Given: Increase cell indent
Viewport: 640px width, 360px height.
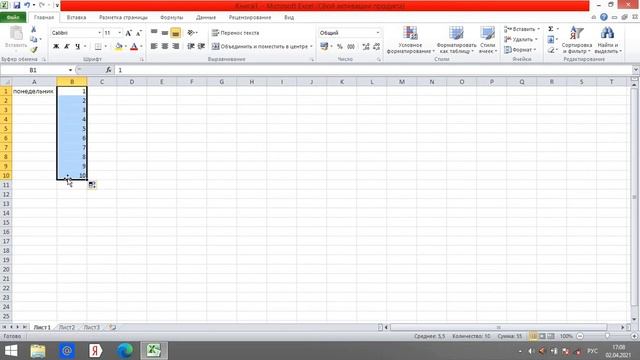Looking at the screenshot, I should pyautogui.click(x=201, y=46).
